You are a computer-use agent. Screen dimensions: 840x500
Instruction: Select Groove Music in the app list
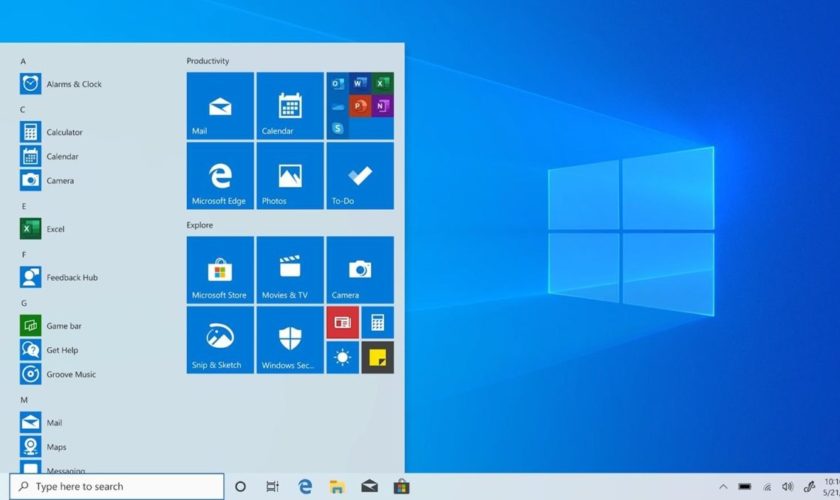click(70, 374)
